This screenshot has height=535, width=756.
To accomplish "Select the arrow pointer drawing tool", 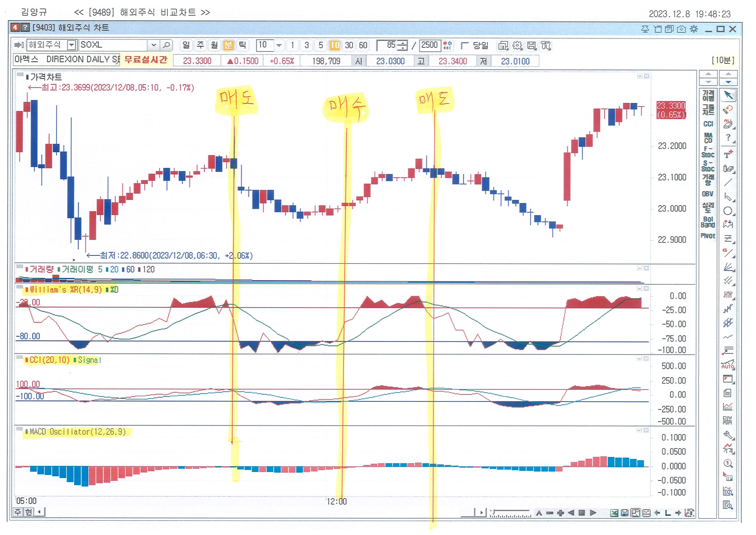I will tap(728, 96).
